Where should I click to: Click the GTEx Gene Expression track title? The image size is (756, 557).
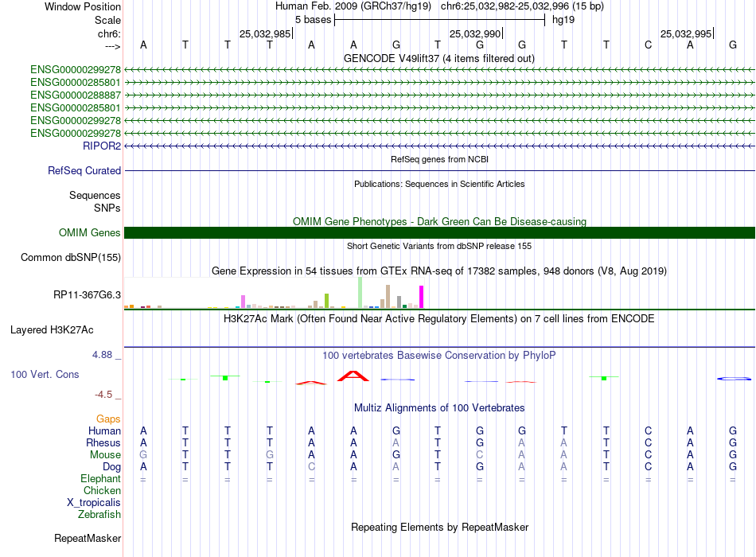coord(439,271)
